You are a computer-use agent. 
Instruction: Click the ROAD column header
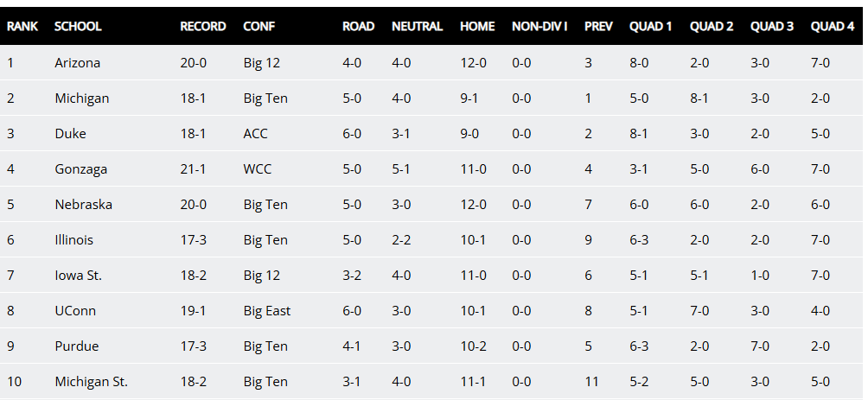359,27
